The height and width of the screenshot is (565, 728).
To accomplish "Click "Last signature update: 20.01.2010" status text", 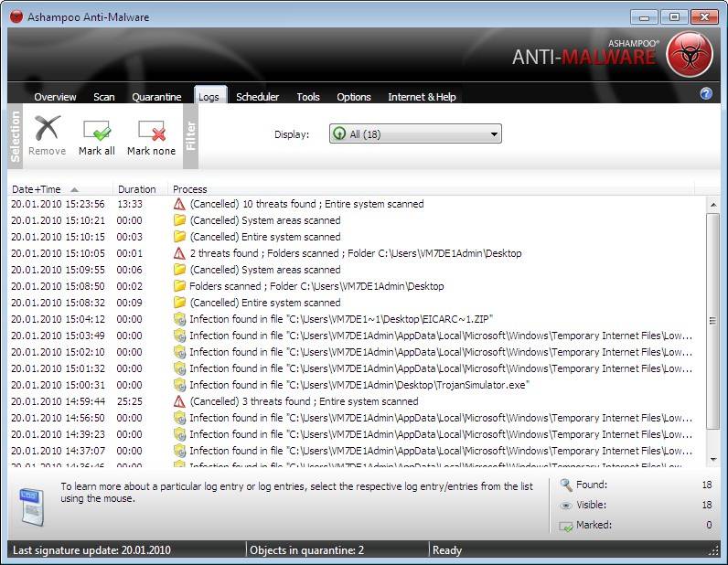I will pos(91,550).
